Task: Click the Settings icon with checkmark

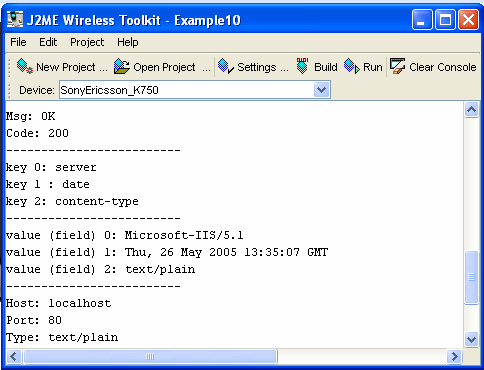Action: (x=226, y=66)
